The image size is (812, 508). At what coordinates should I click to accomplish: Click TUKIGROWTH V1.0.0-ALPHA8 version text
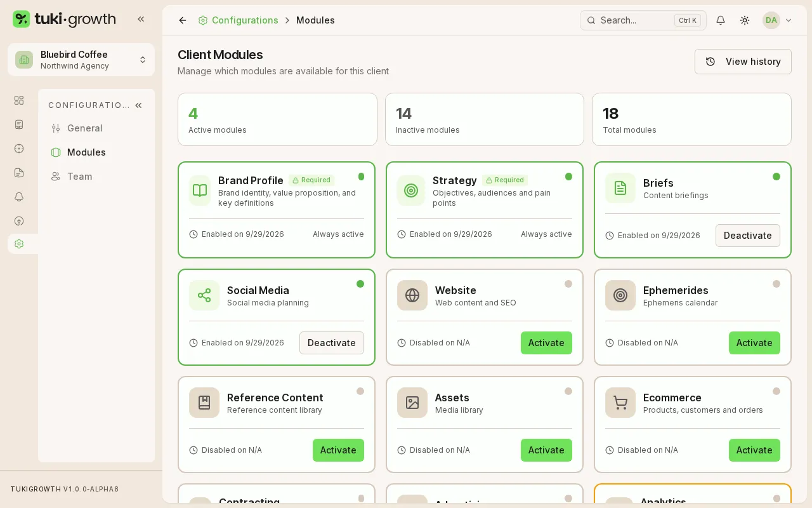pos(65,490)
